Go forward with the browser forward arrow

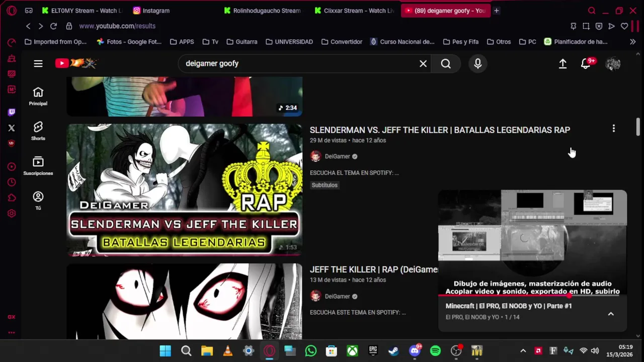41,26
